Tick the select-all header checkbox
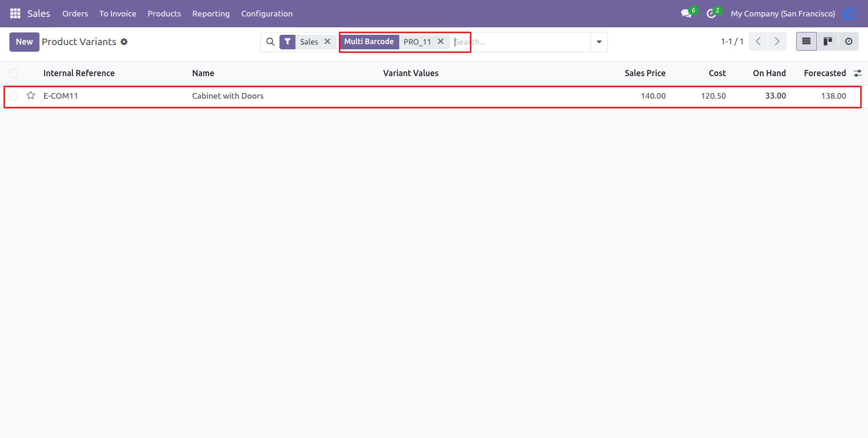Viewport: 868px width, 438px height. 14,73
